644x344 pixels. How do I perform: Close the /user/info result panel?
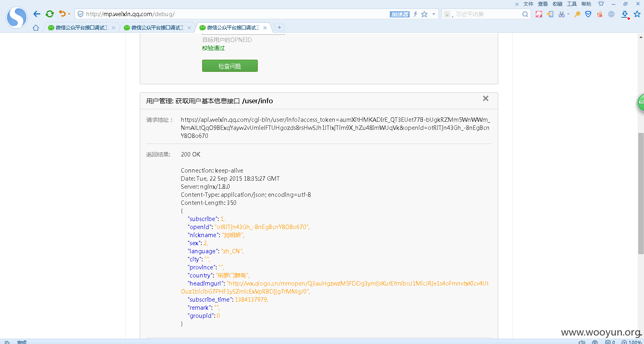click(486, 98)
